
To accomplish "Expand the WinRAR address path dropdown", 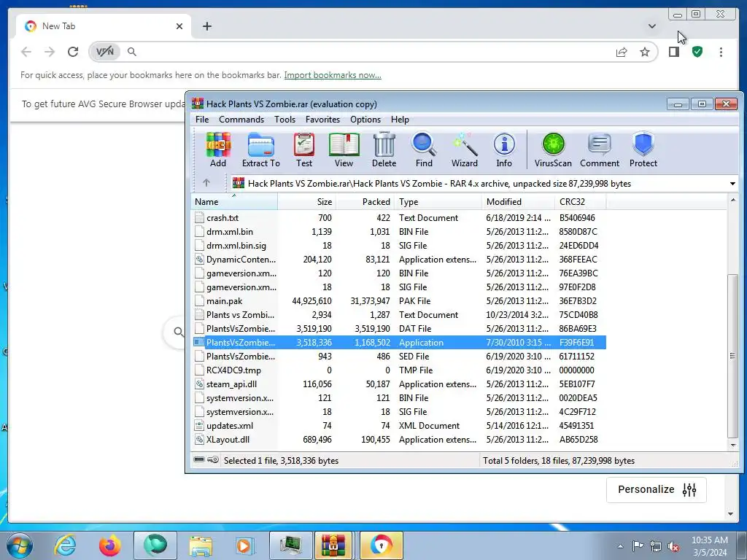I will tap(732, 183).
